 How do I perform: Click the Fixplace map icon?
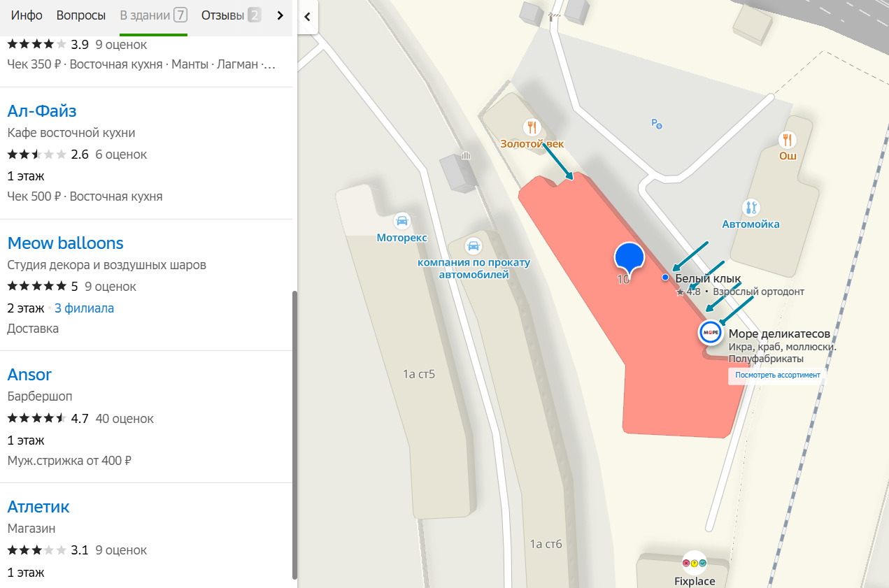pos(695,564)
